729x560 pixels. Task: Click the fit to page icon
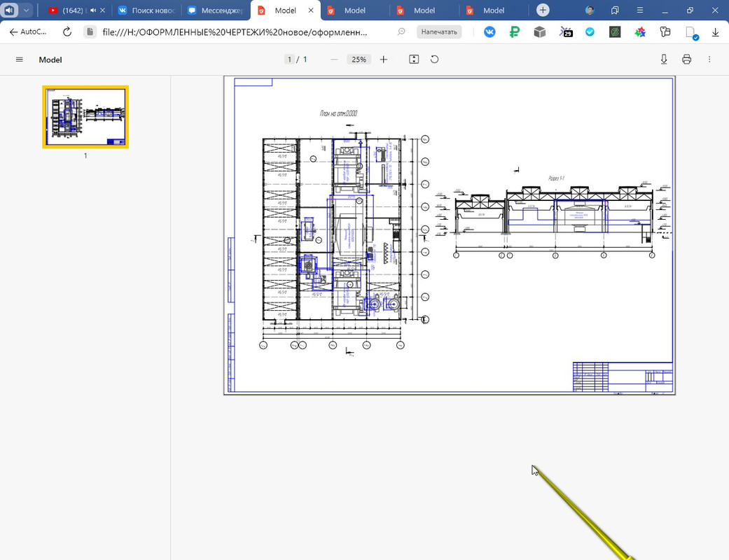pos(414,59)
